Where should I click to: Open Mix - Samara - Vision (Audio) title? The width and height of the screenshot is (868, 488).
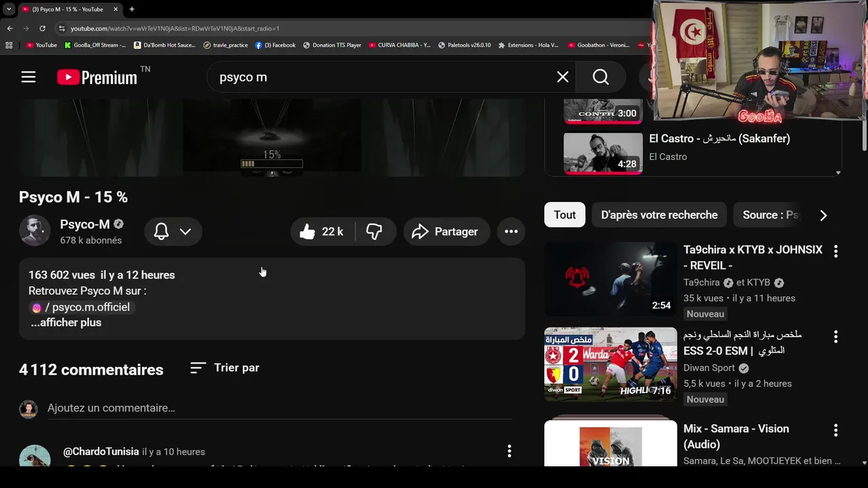(x=736, y=436)
